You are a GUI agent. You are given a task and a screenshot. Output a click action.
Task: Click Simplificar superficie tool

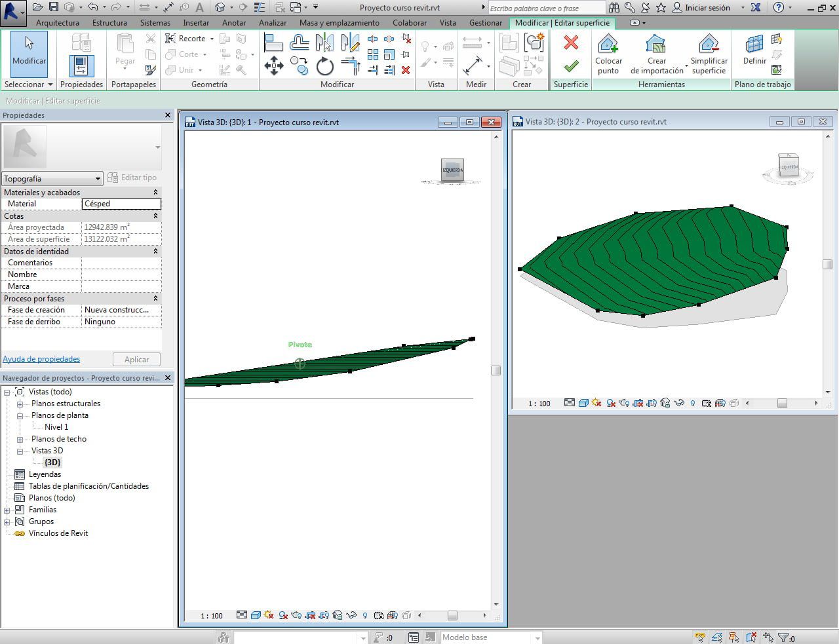tap(709, 54)
